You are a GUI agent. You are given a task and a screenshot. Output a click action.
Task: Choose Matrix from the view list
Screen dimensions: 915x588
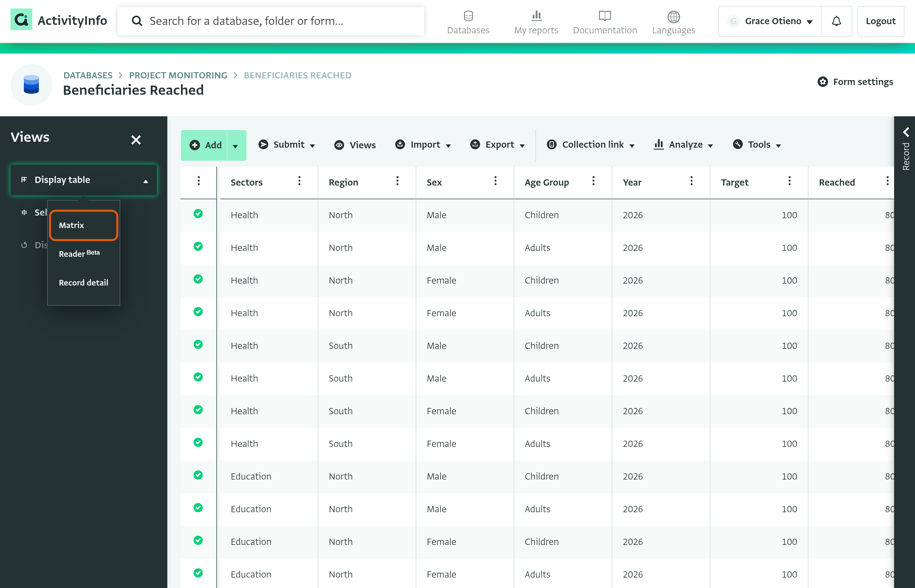(84, 225)
